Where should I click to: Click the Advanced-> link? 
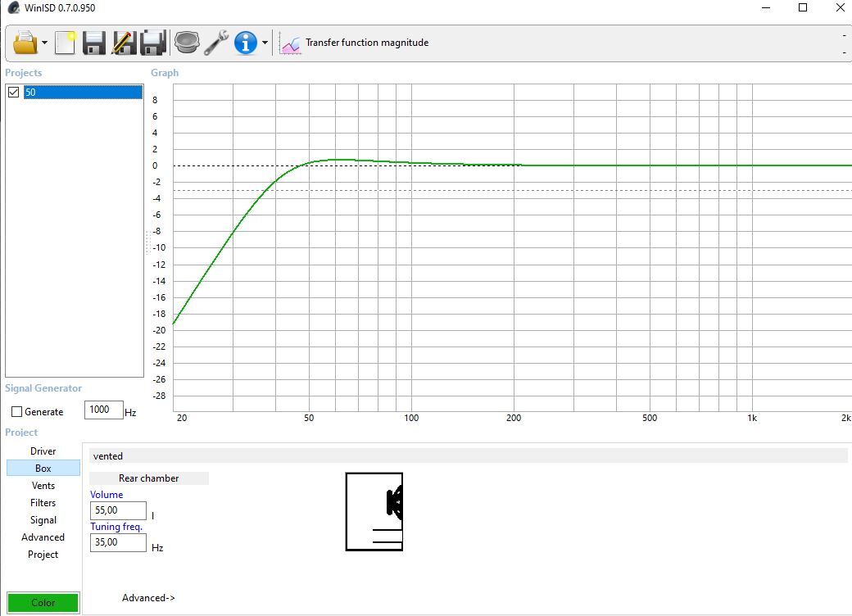point(148,598)
